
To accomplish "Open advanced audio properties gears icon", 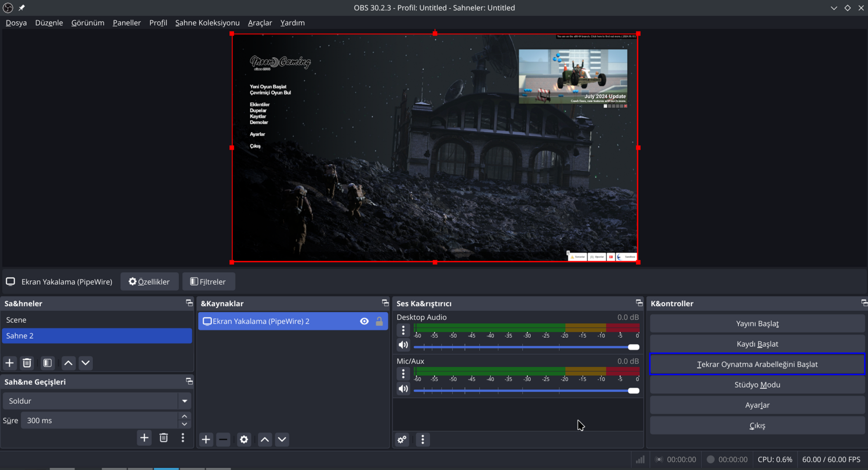I will pos(402,439).
